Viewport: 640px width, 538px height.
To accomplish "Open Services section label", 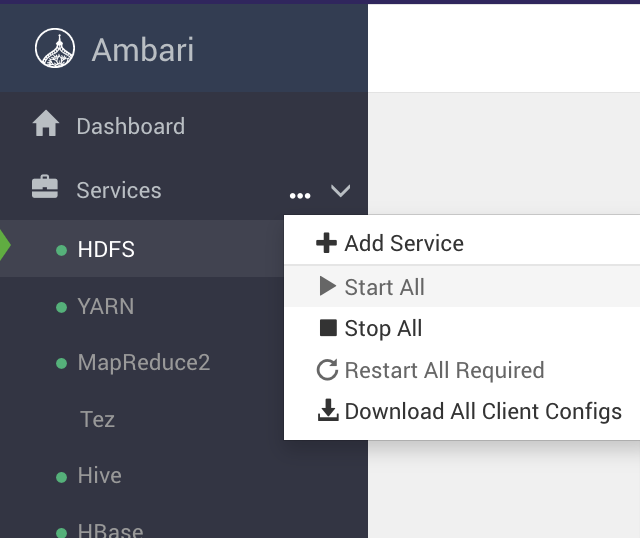I will point(119,190).
